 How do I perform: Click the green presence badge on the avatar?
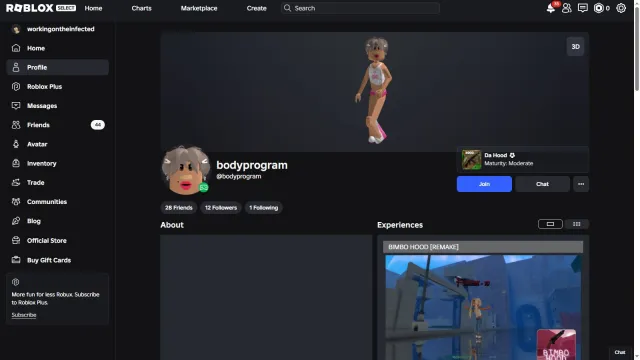point(204,187)
